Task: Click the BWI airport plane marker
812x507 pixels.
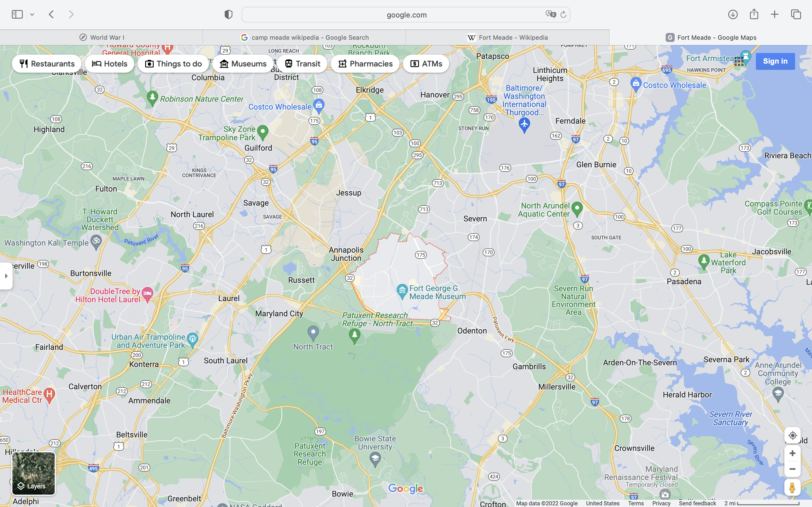Action: pyautogui.click(x=524, y=124)
